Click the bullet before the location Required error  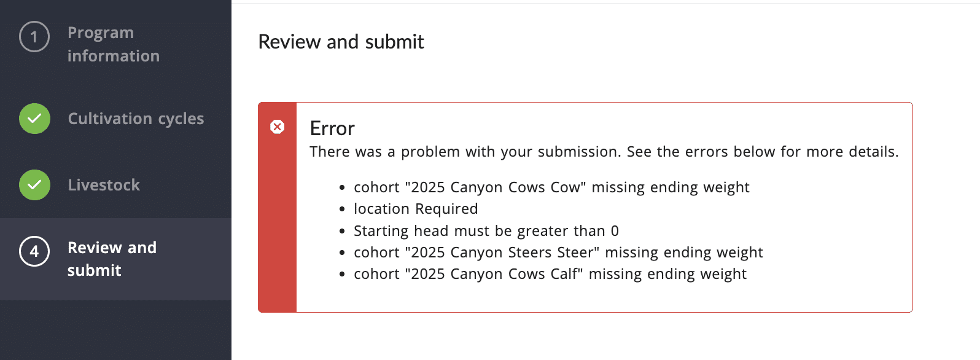pyautogui.click(x=342, y=209)
